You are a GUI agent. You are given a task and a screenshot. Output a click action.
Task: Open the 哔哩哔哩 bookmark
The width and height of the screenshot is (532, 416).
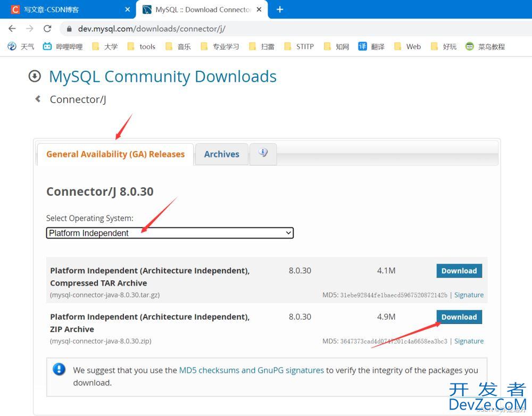[62, 46]
